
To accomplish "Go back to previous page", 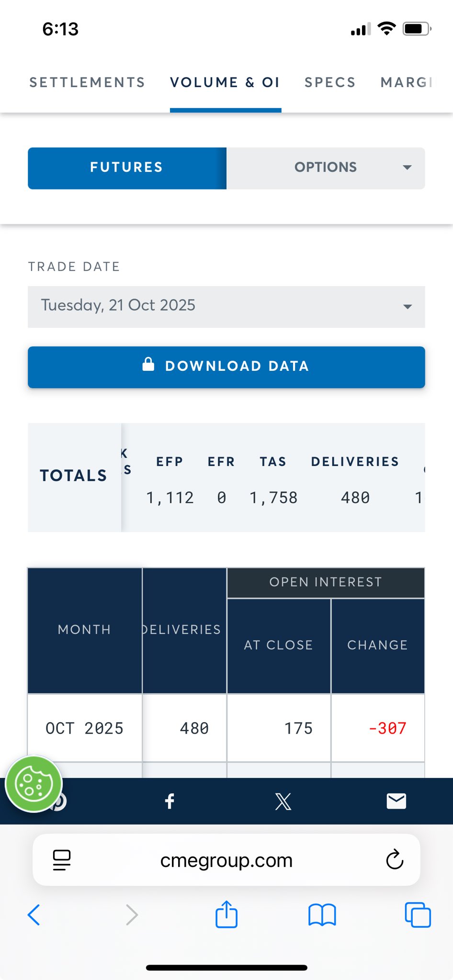I will click(34, 914).
